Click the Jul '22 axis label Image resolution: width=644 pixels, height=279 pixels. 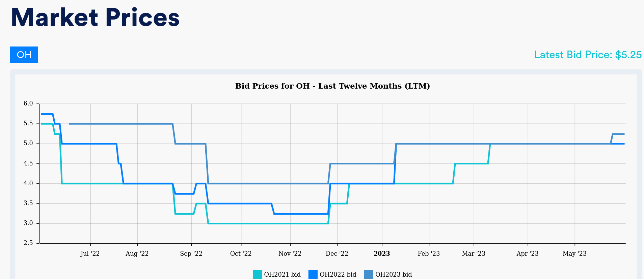coord(90,253)
